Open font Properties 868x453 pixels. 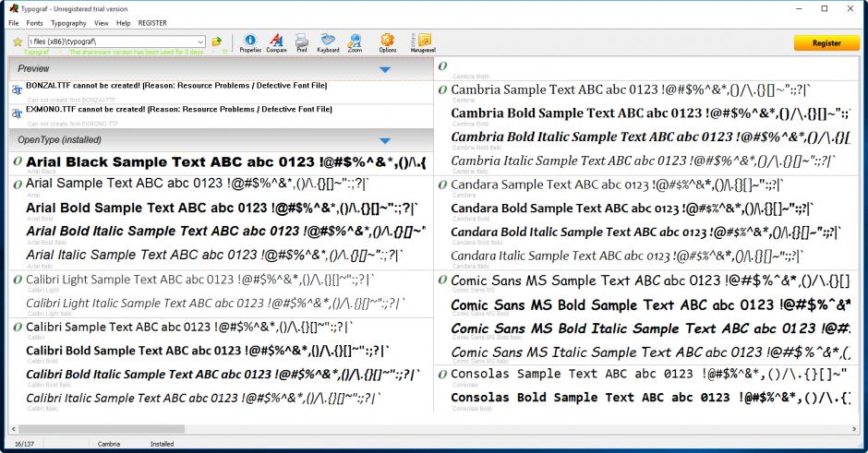[x=250, y=43]
